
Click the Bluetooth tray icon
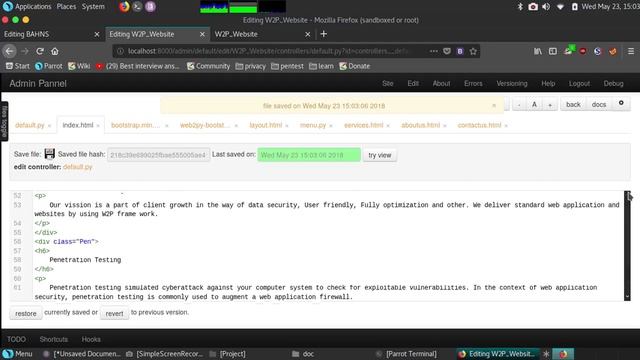pyautogui.click(x=520, y=7)
